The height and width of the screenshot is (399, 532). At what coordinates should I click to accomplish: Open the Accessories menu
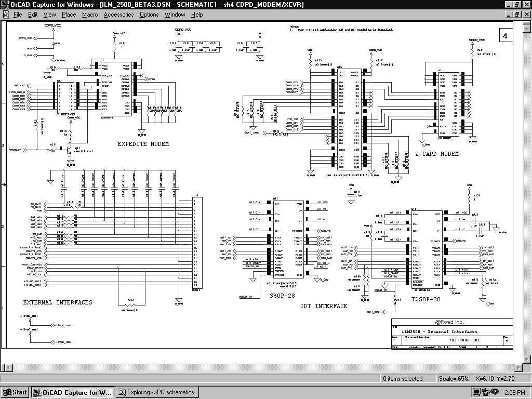[x=118, y=15]
